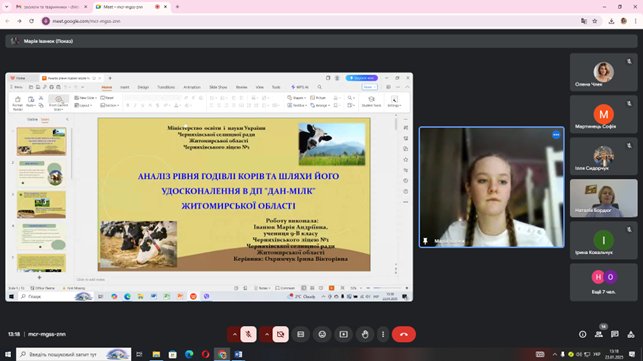Show hidden system tray icons
Image resolution: width=643 pixels, height=361 pixels.
(x=554, y=354)
